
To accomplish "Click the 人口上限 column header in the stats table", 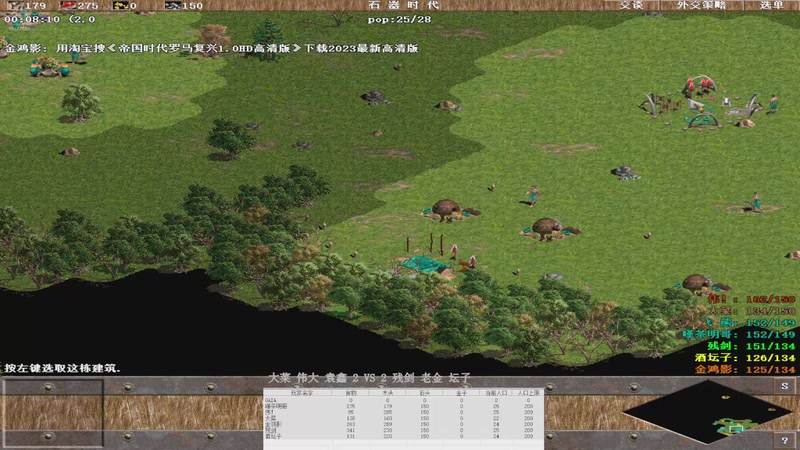I will pos(528,393).
